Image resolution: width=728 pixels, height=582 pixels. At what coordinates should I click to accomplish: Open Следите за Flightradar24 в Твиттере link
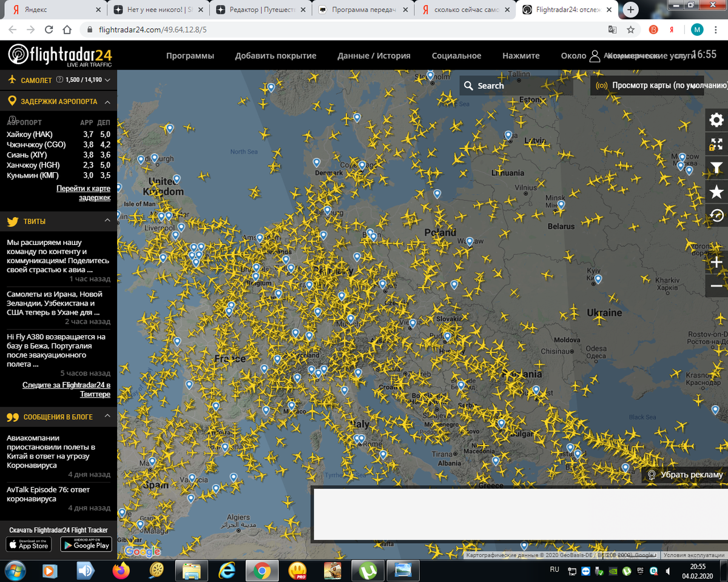[67, 389]
